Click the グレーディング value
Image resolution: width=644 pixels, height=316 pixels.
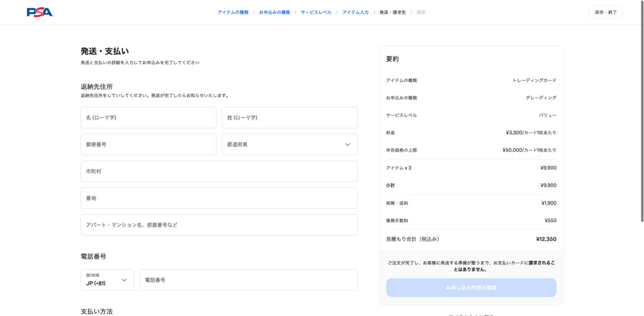(x=541, y=98)
